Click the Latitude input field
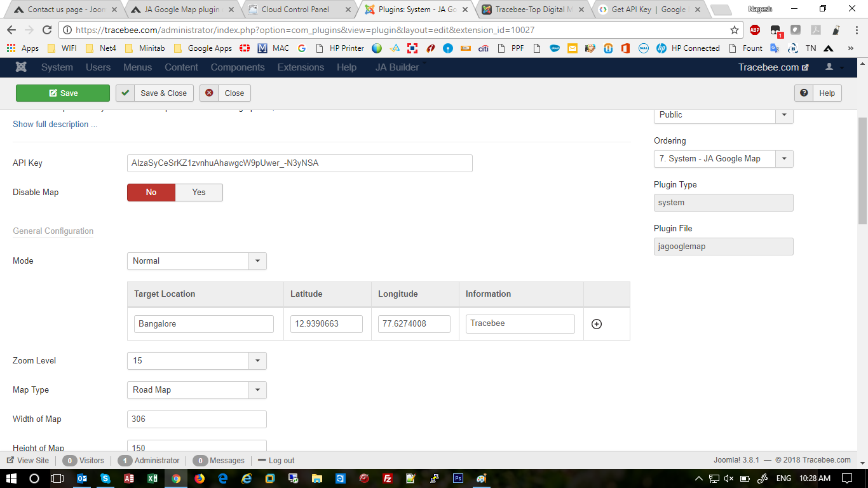The height and width of the screenshot is (488, 868). pyautogui.click(x=327, y=324)
